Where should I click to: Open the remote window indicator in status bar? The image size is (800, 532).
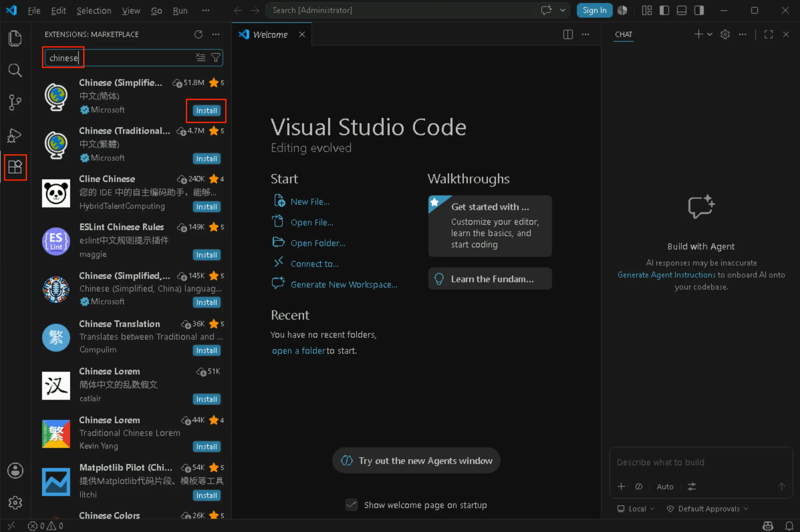point(11,526)
